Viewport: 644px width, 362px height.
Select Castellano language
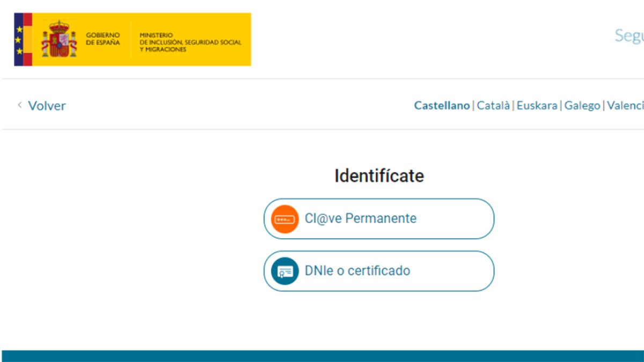(442, 106)
